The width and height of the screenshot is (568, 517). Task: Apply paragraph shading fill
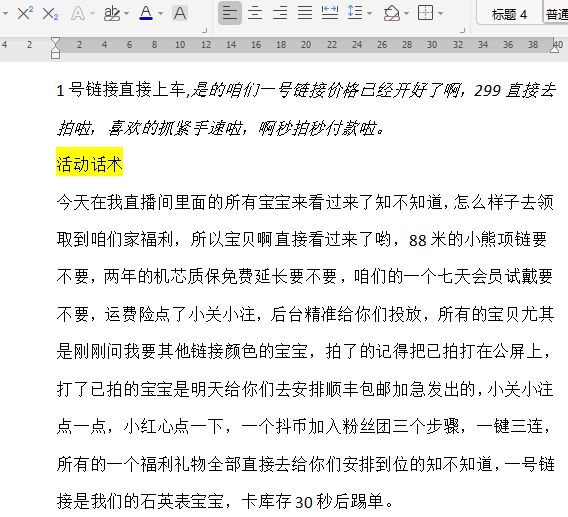(x=392, y=14)
